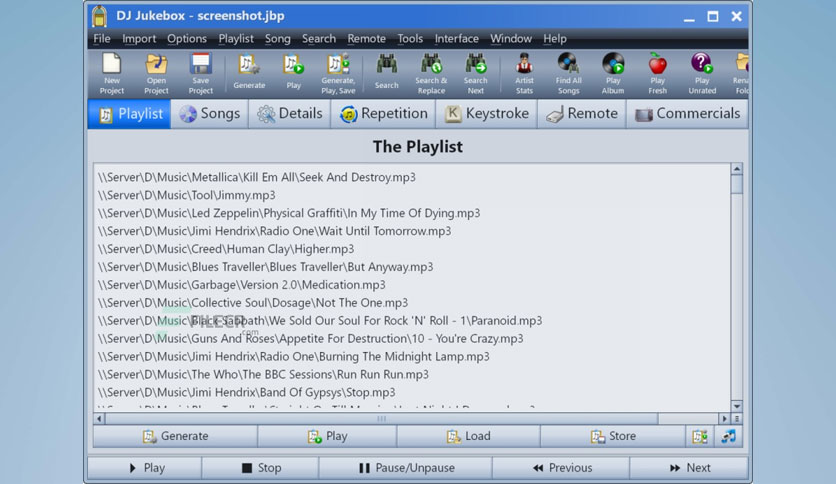Switch to the Remote tab
Viewport: 836px width, 484px height.
pos(582,114)
